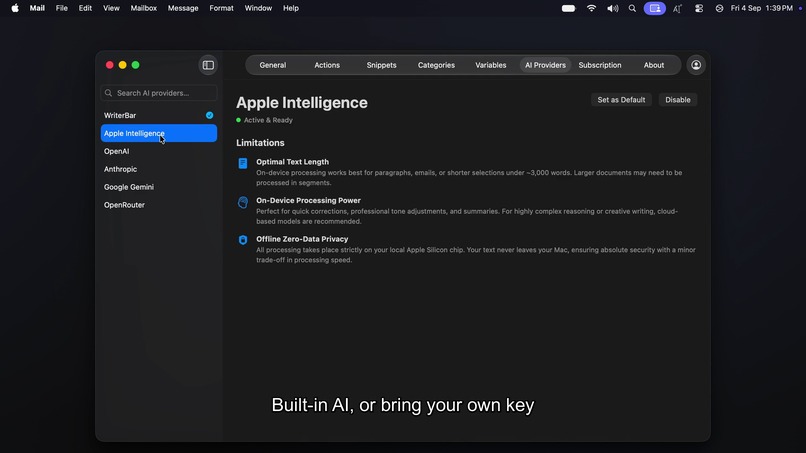Click the battery status icon
This screenshot has width=806, height=453.
pyautogui.click(x=569, y=8)
